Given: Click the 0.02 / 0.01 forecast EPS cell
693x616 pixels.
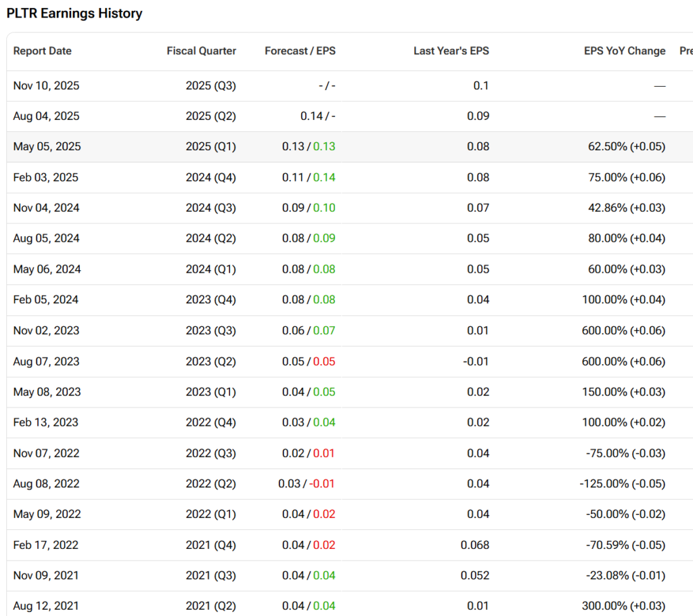Looking at the screenshot, I should point(309,454).
